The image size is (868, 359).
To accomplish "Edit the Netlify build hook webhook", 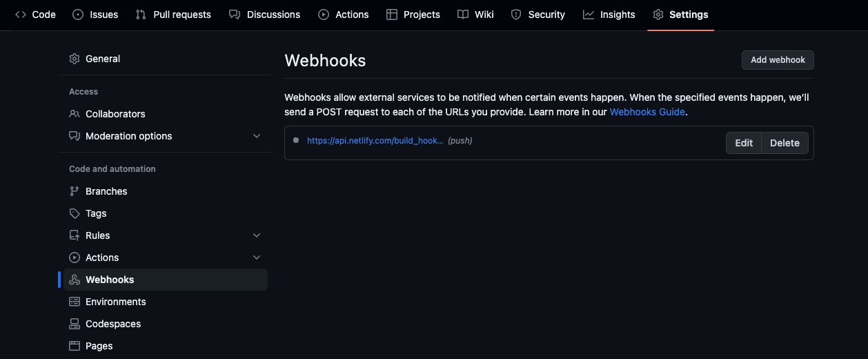I will coord(744,143).
